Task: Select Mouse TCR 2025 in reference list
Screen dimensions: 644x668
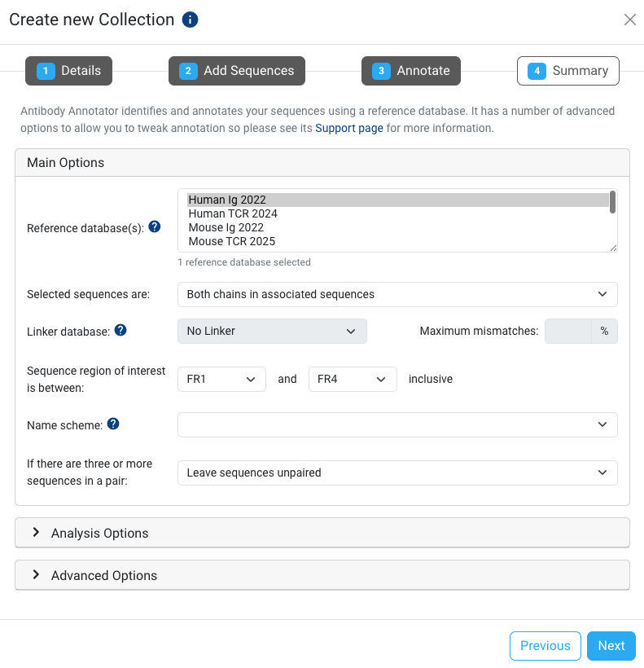Action: 232,241
